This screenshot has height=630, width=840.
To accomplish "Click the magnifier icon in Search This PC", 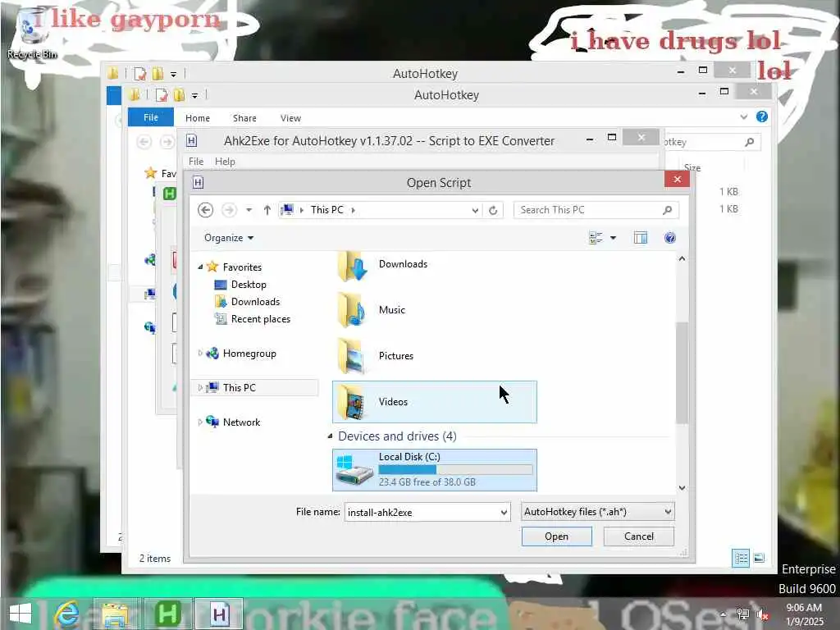I will (x=667, y=210).
